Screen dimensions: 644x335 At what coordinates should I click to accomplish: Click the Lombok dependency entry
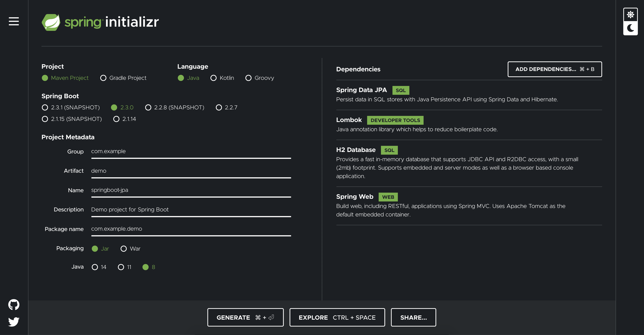point(349,120)
